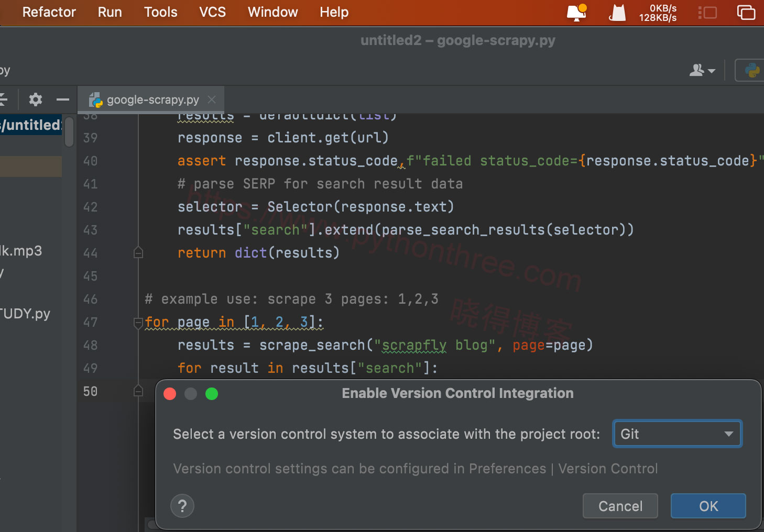Screen dimensions: 764x532
Task: Open the Git version control system dropdown
Action: click(x=677, y=434)
